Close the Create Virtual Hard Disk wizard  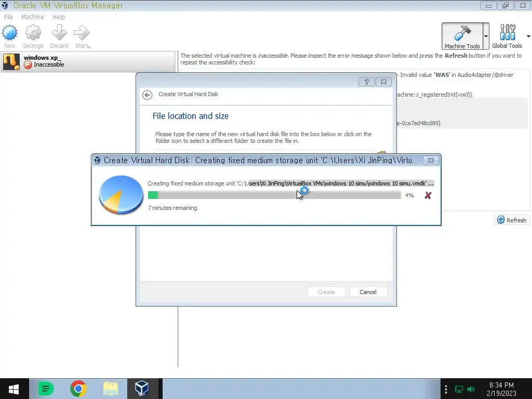point(383,82)
